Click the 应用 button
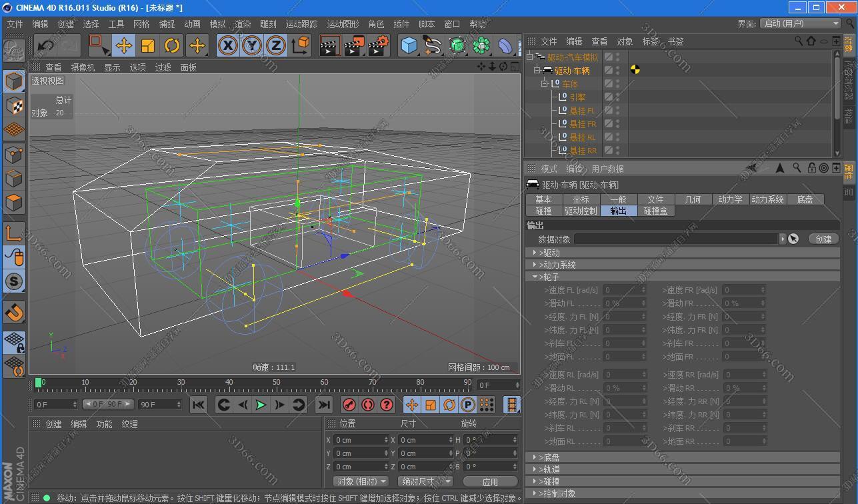The image size is (858, 504). [490, 481]
